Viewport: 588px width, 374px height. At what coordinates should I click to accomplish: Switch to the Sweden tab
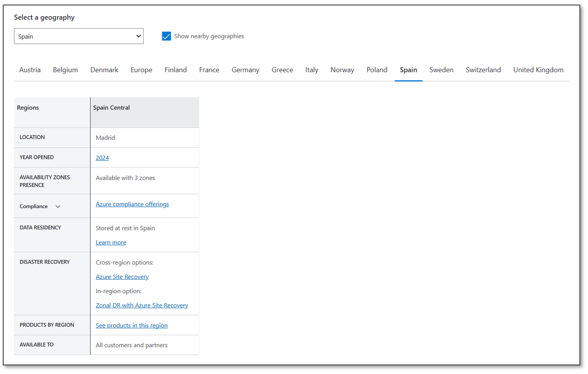point(441,70)
